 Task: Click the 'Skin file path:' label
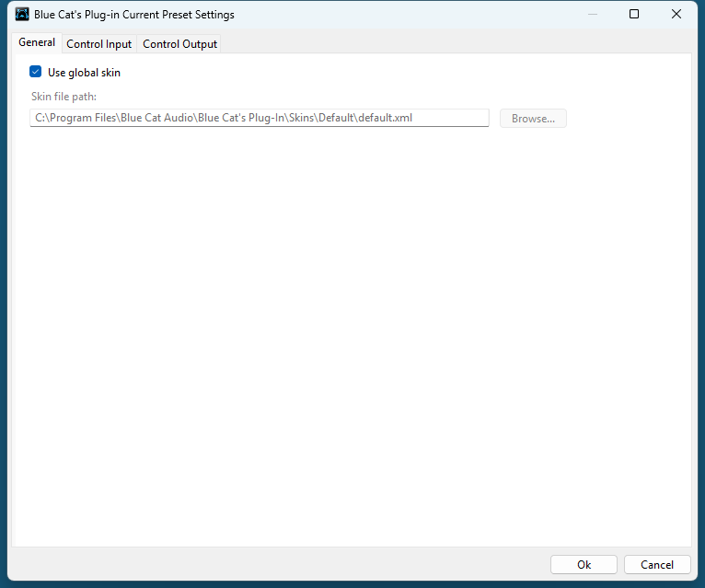64,97
